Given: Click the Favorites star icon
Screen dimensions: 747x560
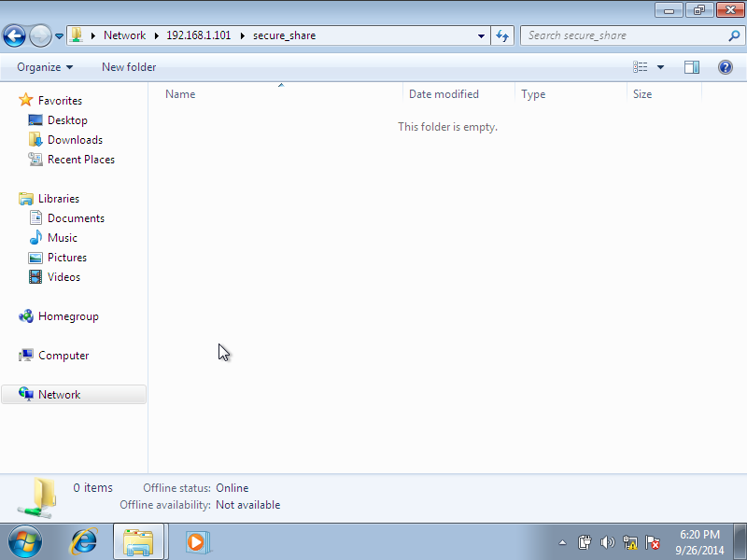Looking at the screenshot, I should pos(26,100).
